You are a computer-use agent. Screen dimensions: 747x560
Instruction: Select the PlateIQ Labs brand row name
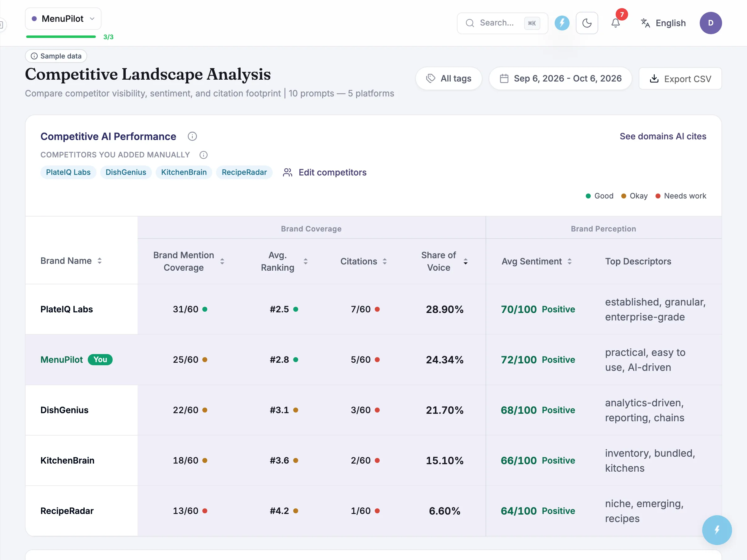click(67, 309)
